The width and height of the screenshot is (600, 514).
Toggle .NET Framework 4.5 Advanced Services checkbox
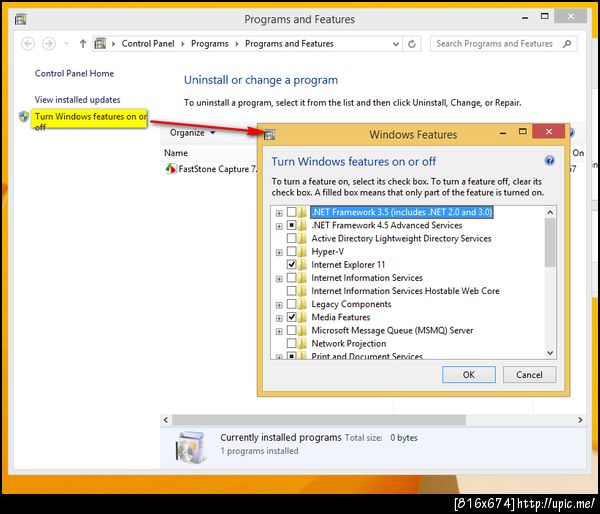click(x=292, y=225)
